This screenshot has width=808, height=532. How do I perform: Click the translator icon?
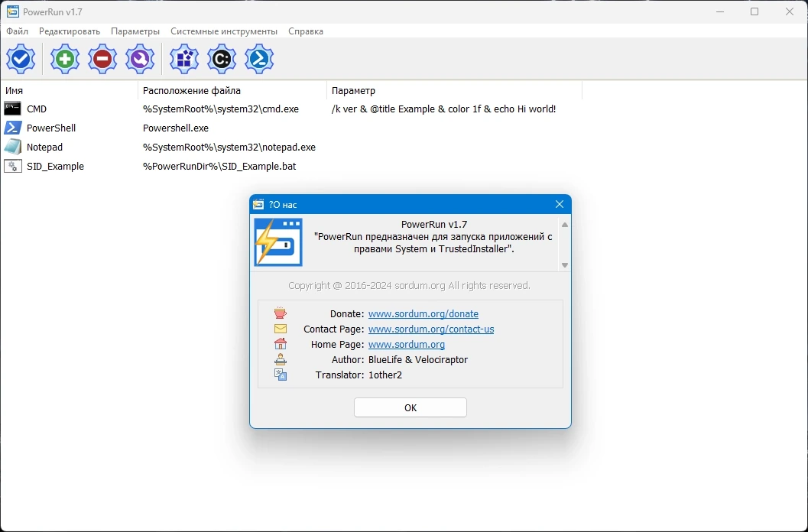click(281, 375)
